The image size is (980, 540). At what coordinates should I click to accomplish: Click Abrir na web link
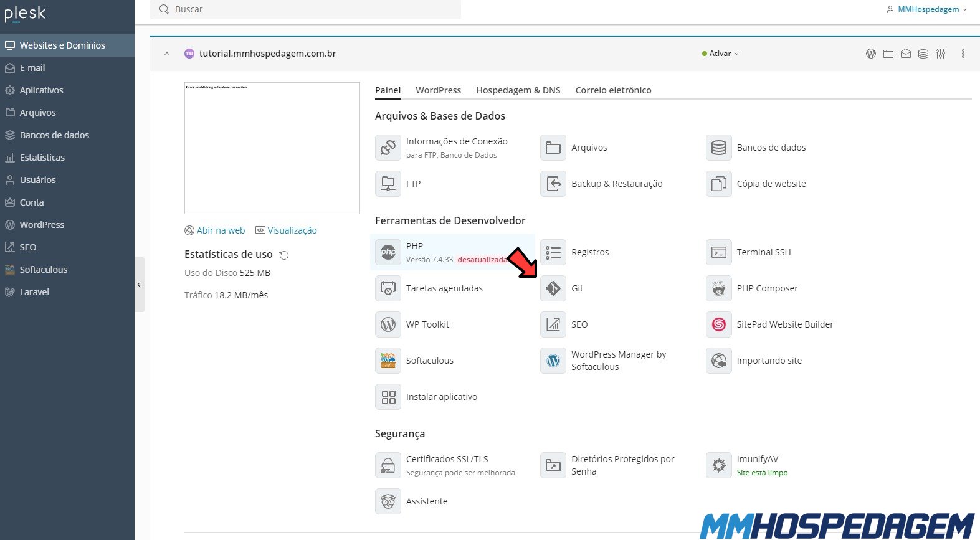(x=215, y=230)
